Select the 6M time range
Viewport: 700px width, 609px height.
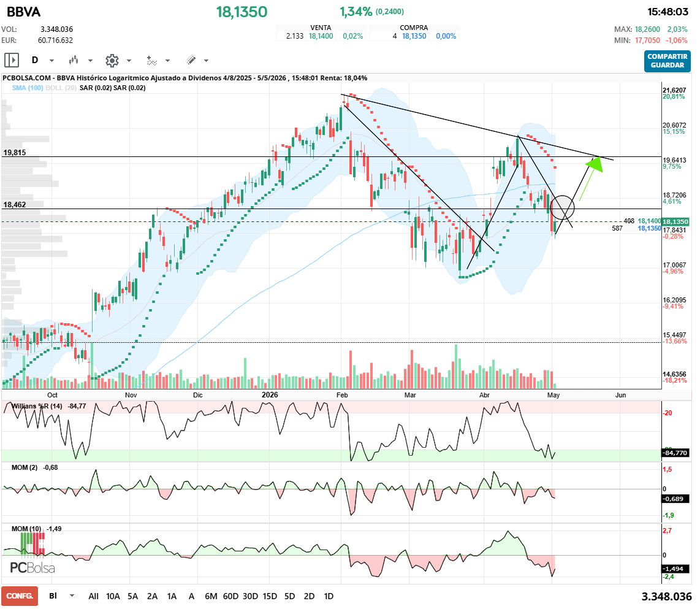coord(211,596)
